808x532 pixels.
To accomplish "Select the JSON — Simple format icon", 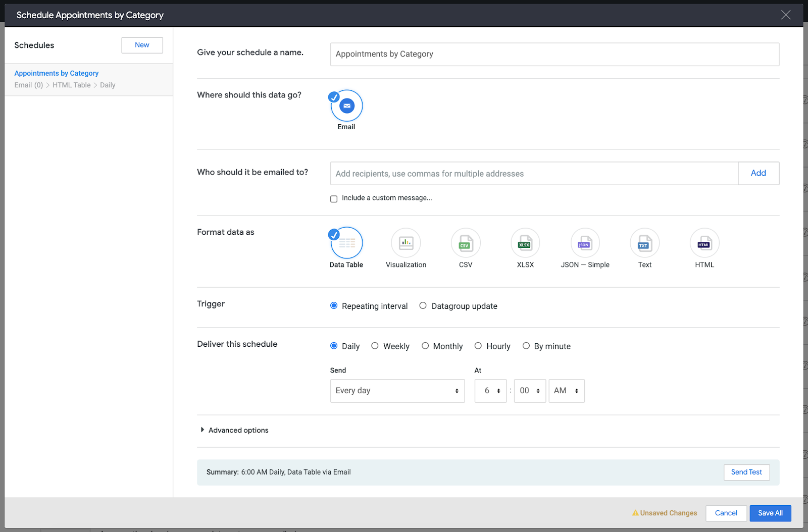I will (585, 243).
